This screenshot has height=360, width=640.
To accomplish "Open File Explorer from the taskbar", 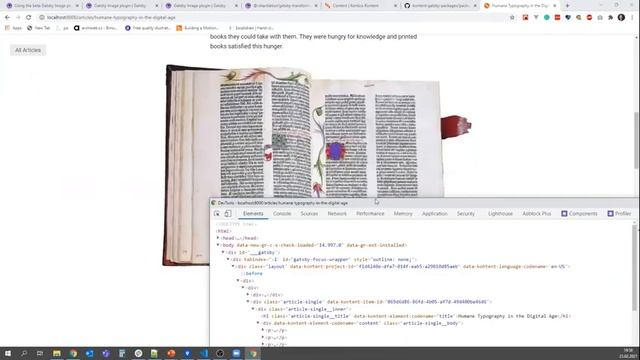I will [57, 353].
